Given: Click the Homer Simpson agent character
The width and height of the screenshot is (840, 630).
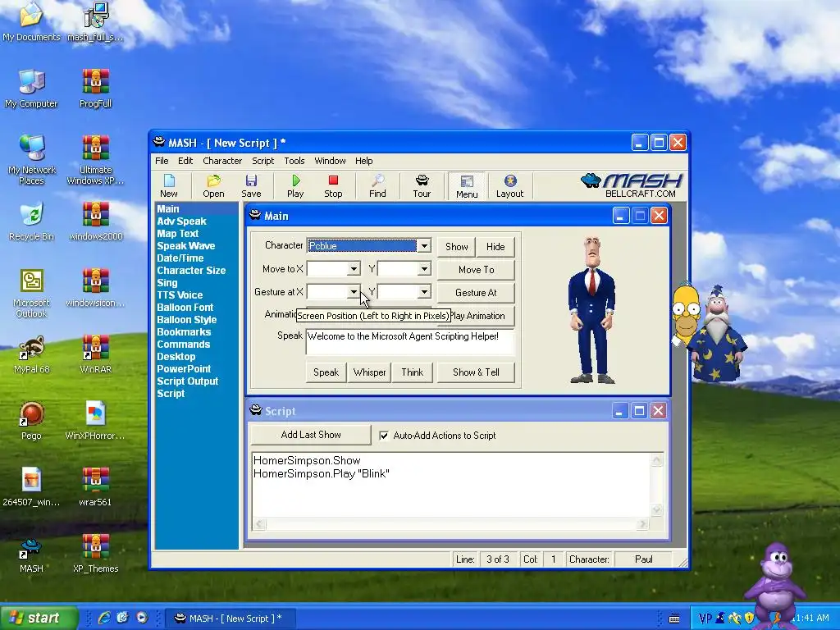Looking at the screenshot, I should (684, 314).
